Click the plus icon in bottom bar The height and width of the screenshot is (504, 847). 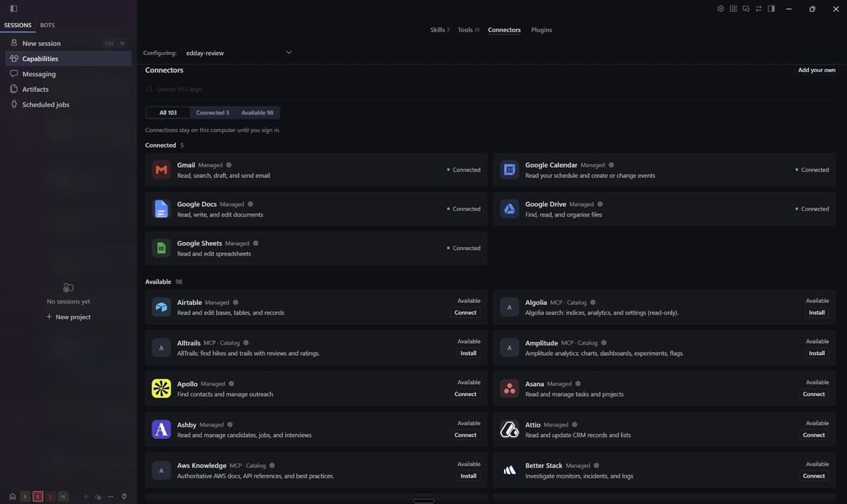(86, 496)
